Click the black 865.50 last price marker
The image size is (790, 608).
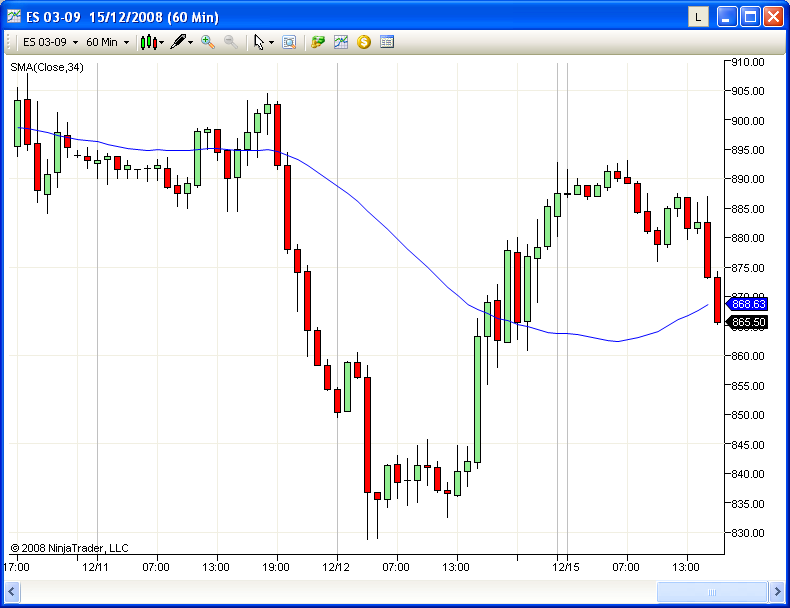coord(747,322)
